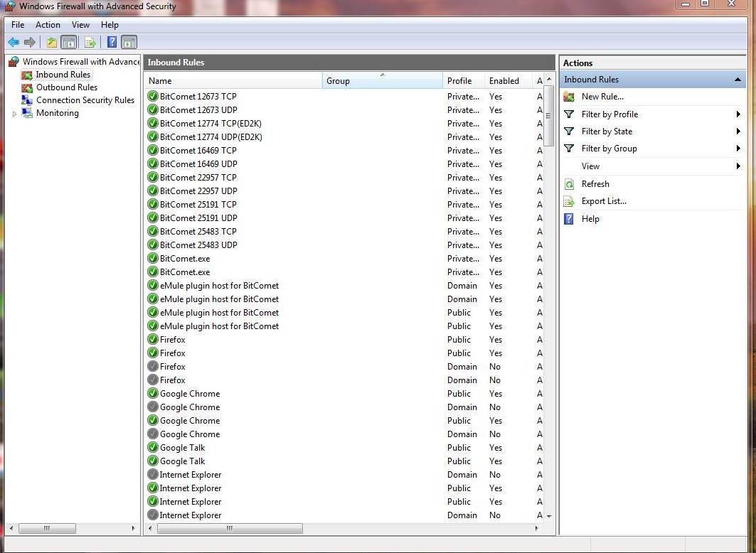Viewport: 756px width, 553px height.
Task: Expand the Monitoring tree node
Action: click(14, 114)
